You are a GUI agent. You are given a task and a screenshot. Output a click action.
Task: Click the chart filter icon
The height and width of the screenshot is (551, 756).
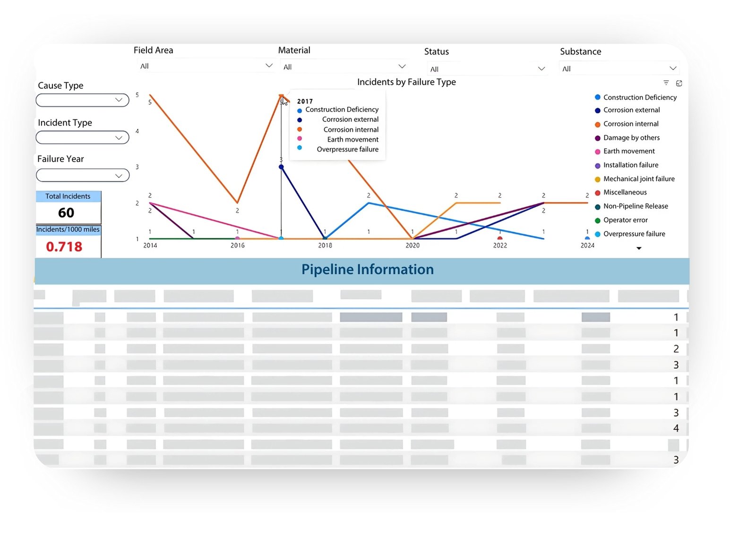666,83
